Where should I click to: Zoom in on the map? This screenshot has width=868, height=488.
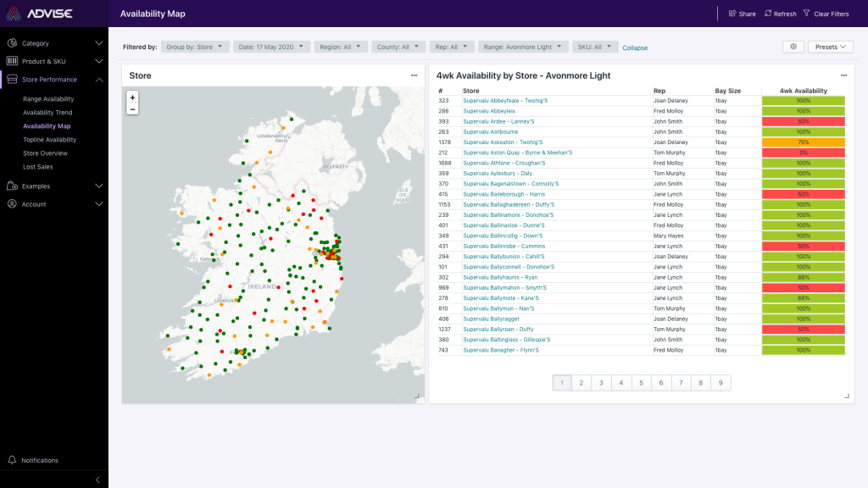132,97
